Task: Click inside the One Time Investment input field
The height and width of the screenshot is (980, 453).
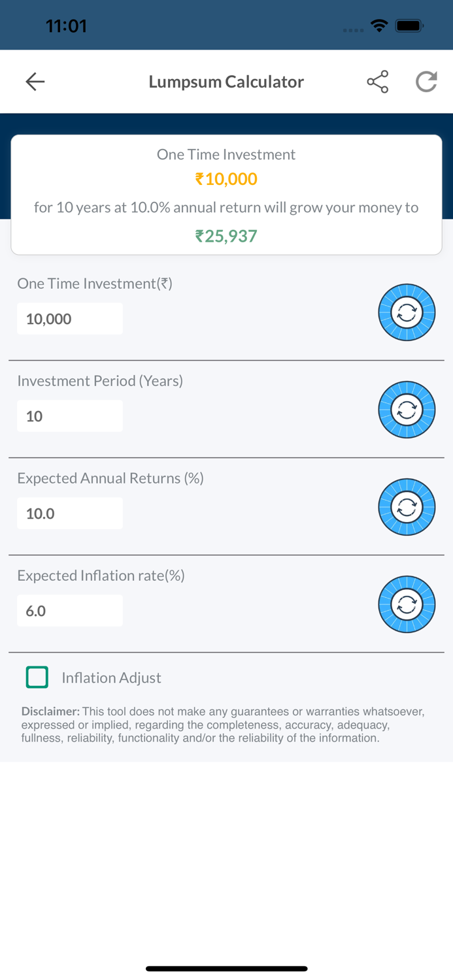Action: (70, 318)
